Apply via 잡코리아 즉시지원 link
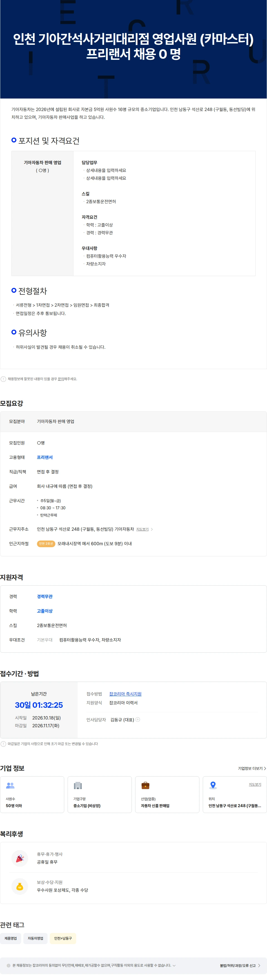267x980 pixels. pyautogui.click(x=125, y=694)
